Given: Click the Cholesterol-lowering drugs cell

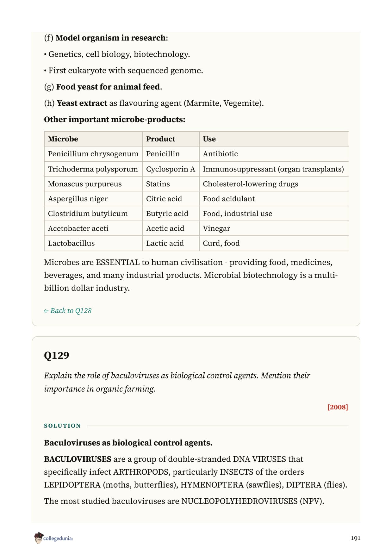Looking at the screenshot, I should pyautogui.click(x=274, y=184).
